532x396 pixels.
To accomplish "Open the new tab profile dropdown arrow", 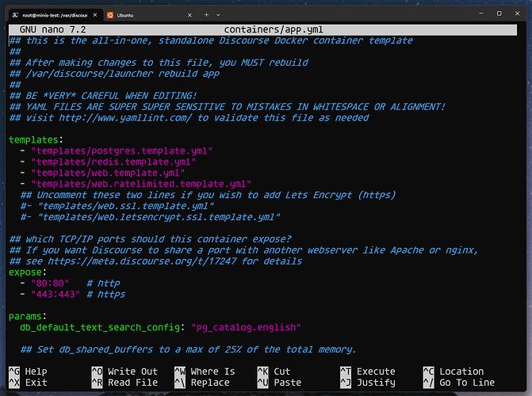I will [218, 15].
